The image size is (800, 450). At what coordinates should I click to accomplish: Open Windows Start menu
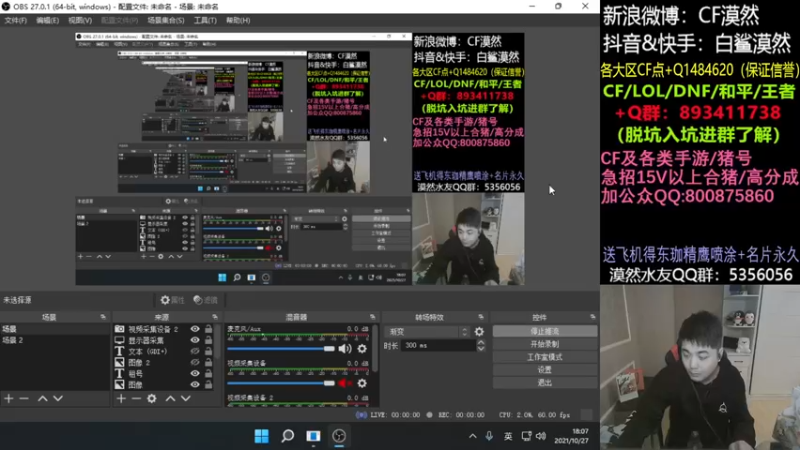tap(262, 436)
